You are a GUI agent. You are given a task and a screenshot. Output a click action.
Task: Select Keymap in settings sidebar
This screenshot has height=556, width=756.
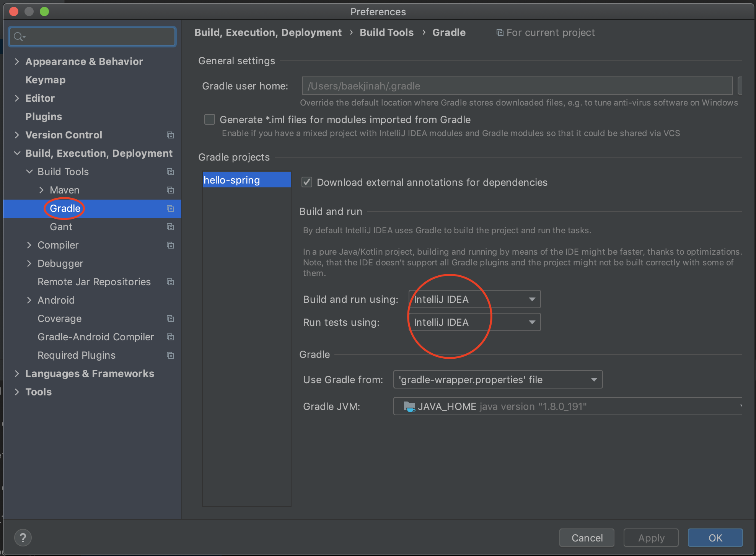tap(45, 80)
